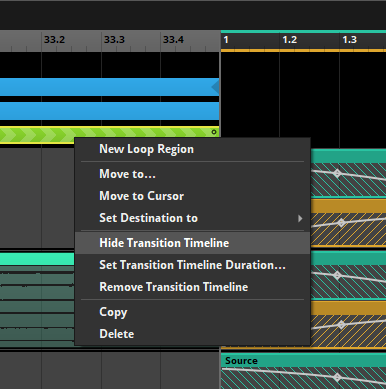
Task: Select fade curve diamond on top teal track
Action: point(337,173)
